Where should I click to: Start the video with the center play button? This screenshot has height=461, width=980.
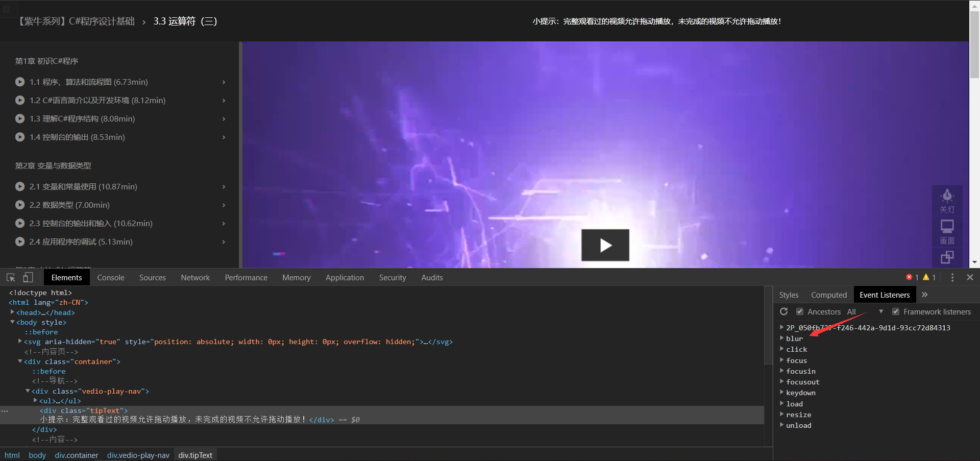pyautogui.click(x=605, y=245)
